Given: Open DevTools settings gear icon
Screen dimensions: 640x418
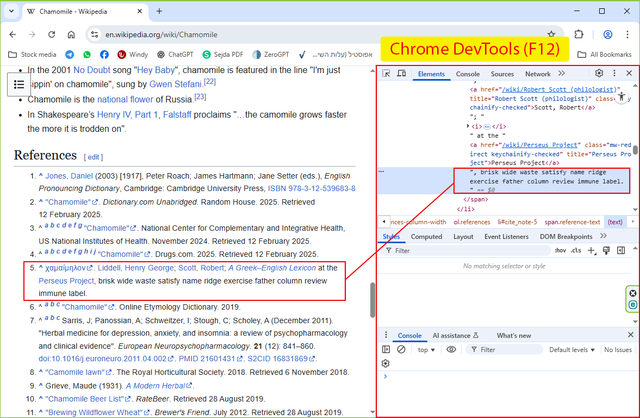Looking at the screenshot, I should click(599, 73).
